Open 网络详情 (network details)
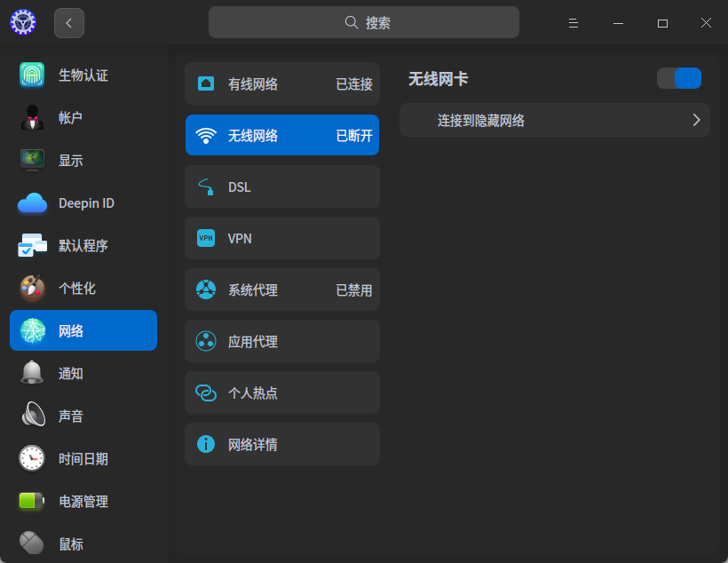Screen dimensions: 728x563 point(282,444)
